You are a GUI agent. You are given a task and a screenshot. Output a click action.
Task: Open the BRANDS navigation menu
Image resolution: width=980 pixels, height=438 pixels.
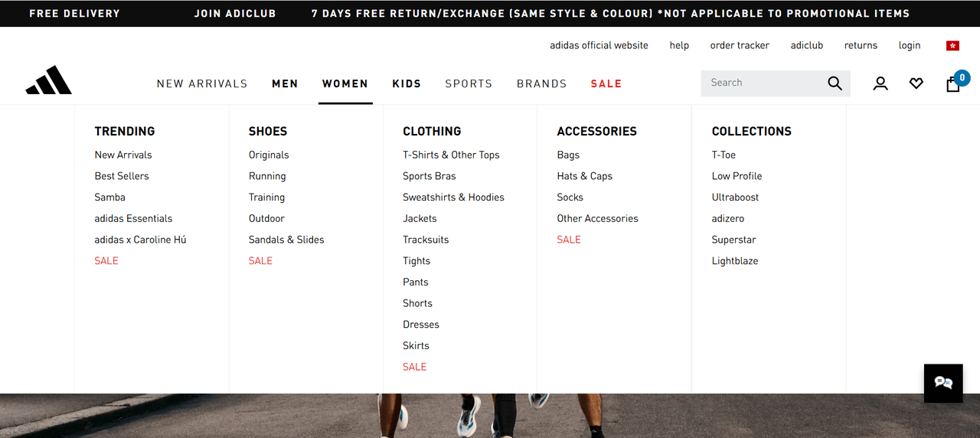[542, 83]
